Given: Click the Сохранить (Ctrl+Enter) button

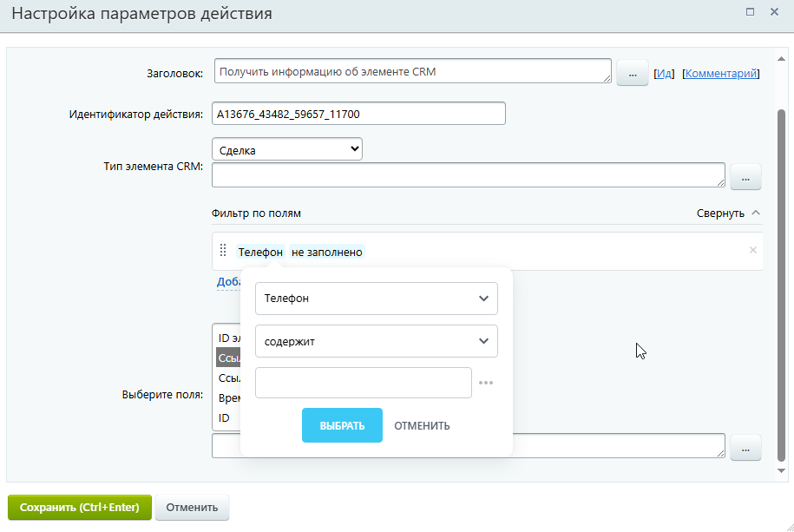Looking at the screenshot, I should click(x=80, y=508).
